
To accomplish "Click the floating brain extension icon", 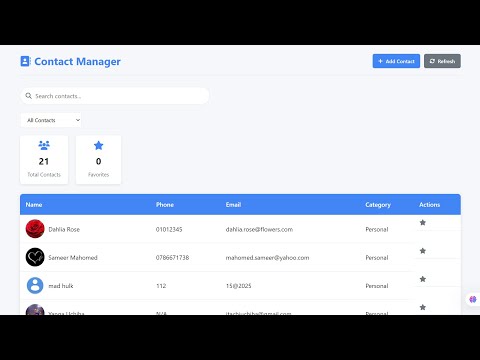I will click(x=473, y=299).
